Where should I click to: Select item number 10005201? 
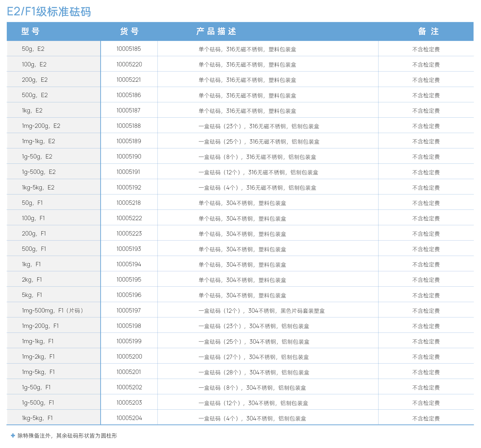tap(129, 372)
